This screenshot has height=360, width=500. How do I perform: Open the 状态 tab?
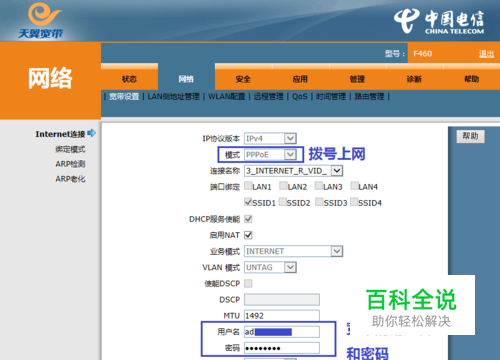pos(129,79)
